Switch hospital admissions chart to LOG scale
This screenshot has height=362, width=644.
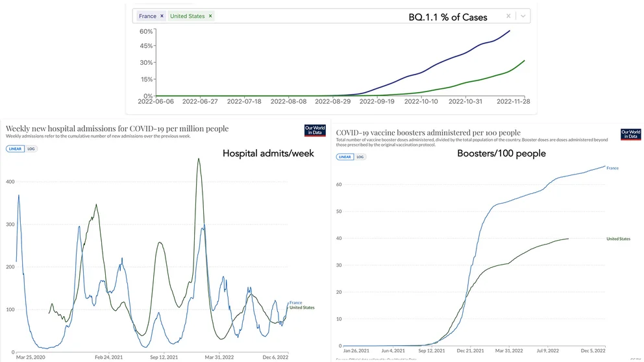31,149
